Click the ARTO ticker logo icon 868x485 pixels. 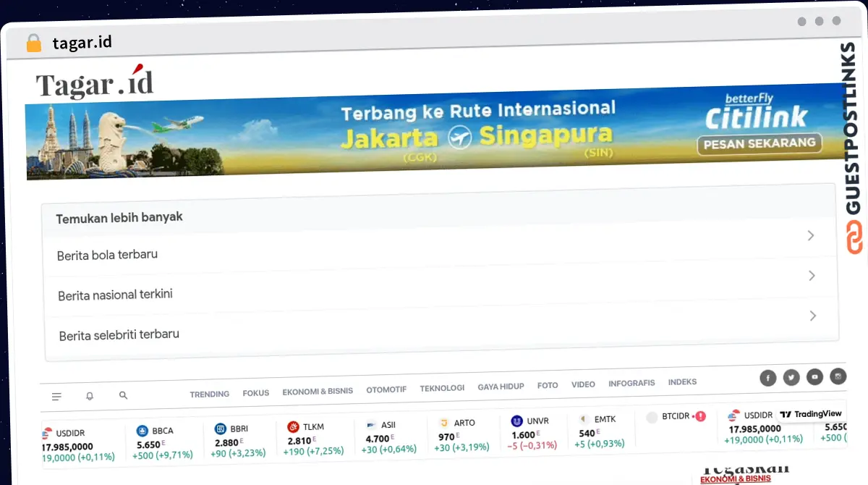click(x=443, y=423)
